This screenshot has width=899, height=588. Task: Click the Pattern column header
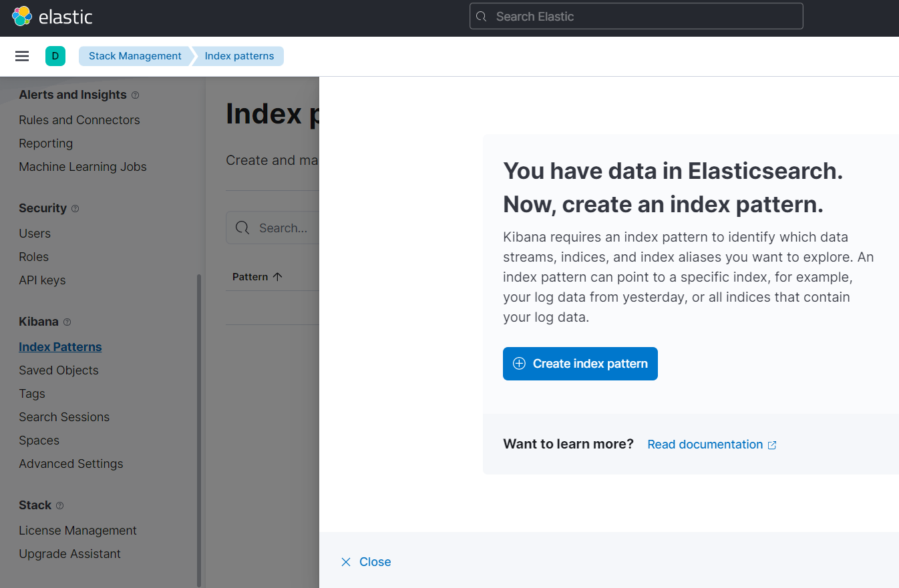pyautogui.click(x=257, y=277)
